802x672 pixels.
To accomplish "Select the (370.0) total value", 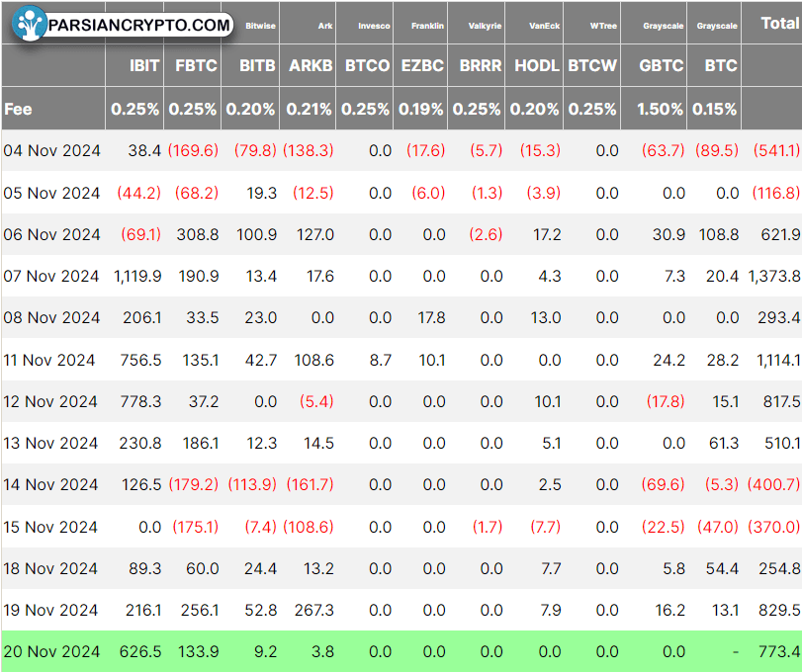I will click(774, 527).
